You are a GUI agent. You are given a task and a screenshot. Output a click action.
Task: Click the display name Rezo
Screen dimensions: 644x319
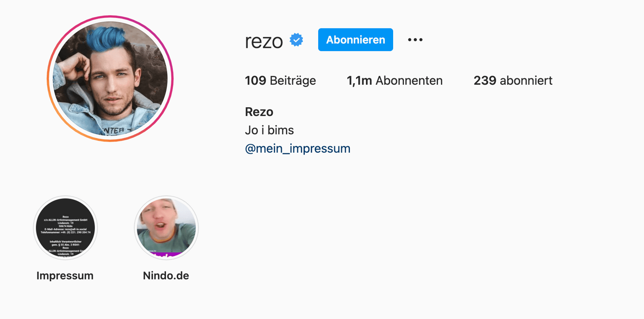259,111
